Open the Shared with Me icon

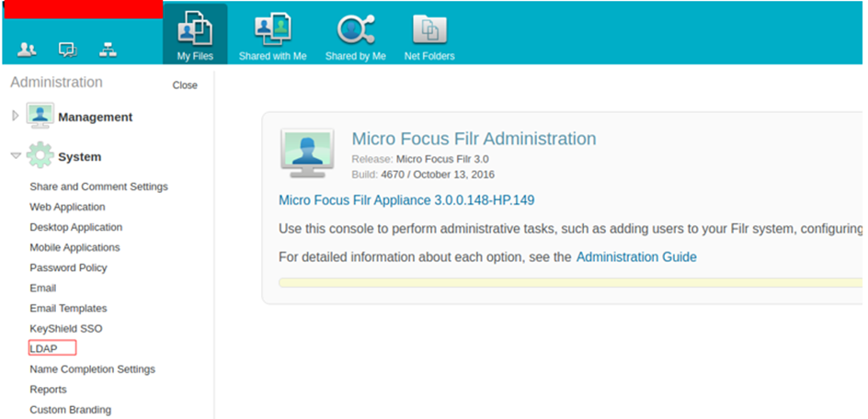tap(272, 28)
